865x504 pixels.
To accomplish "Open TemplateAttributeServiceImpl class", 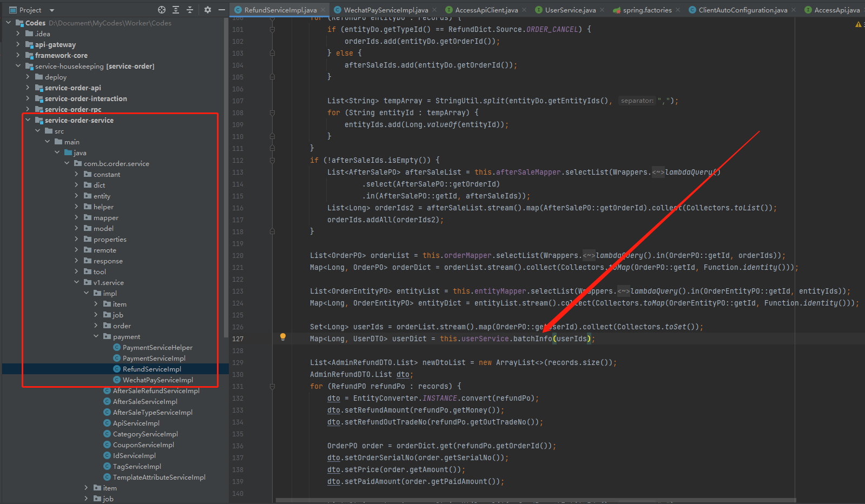I will point(159,477).
